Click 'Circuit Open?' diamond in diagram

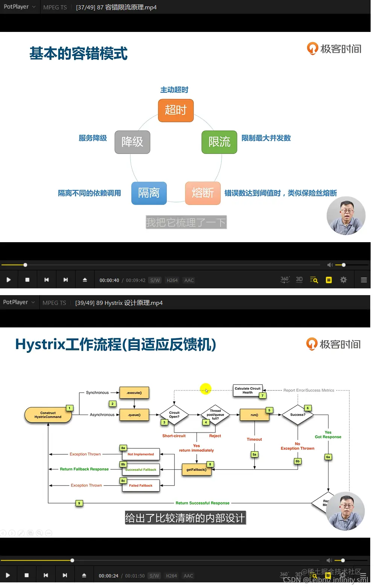pos(174,415)
